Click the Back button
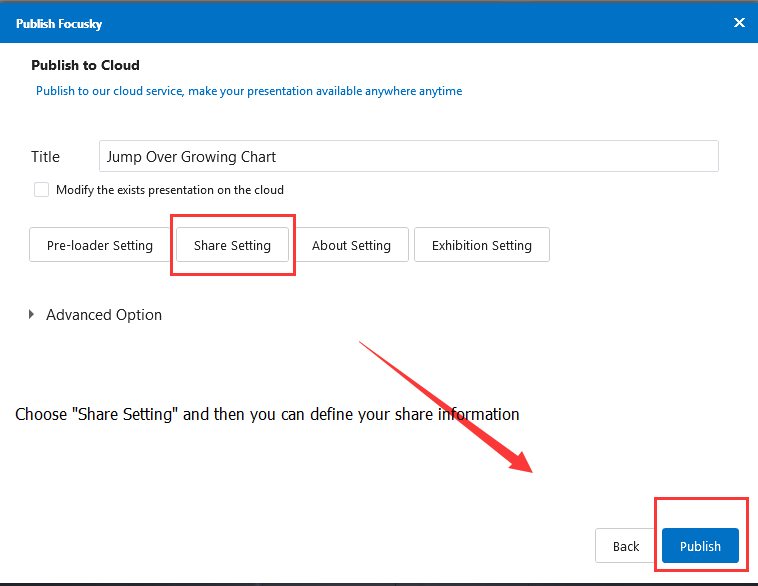This screenshot has height=586, width=758. [x=626, y=546]
